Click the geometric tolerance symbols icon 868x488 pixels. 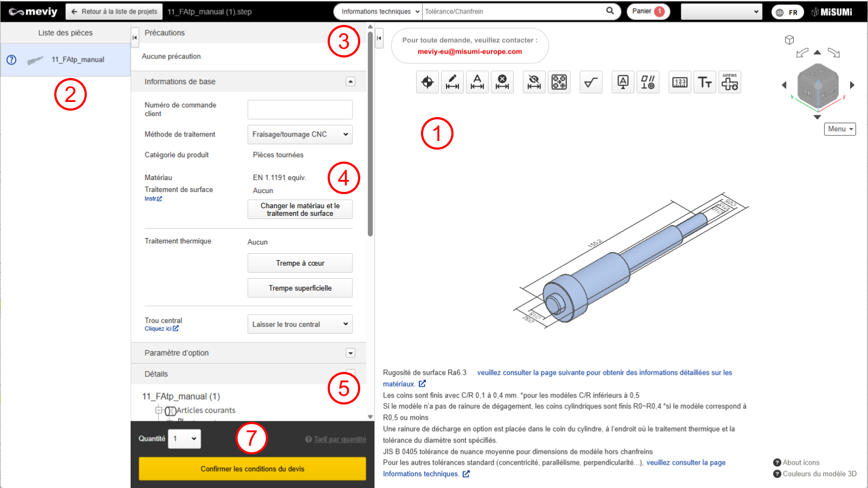tap(648, 82)
